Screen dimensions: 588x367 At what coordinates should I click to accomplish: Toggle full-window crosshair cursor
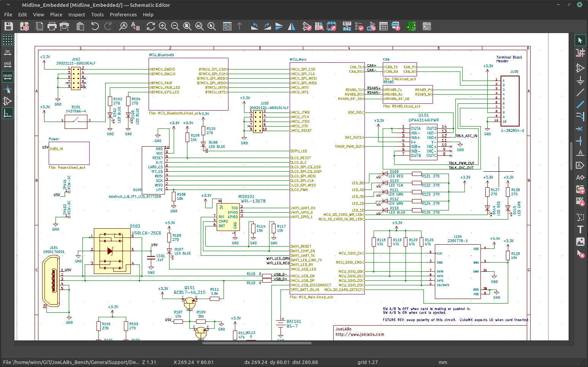pyautogui.click(x=8, y=89)
